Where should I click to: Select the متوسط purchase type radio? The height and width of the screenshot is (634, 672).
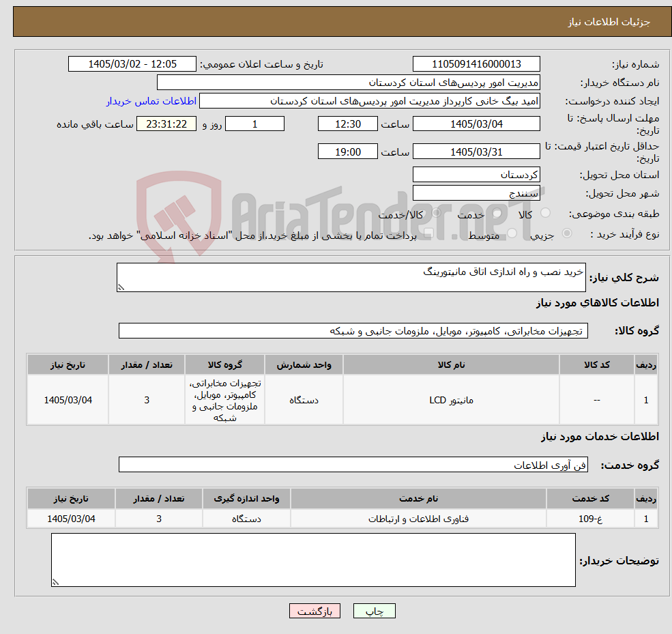point(512,233)
